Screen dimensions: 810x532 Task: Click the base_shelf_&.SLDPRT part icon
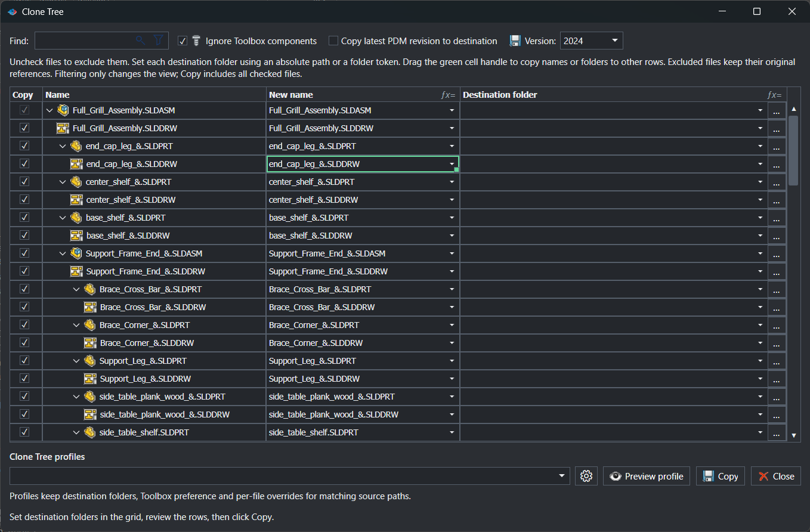point(76,218)
